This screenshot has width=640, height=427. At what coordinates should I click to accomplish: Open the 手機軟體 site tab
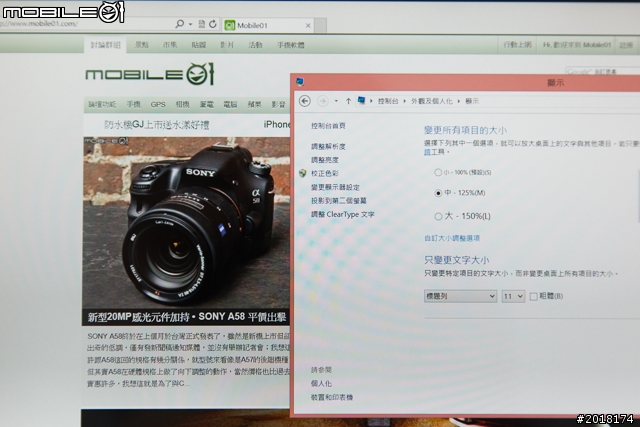(291, 45)
